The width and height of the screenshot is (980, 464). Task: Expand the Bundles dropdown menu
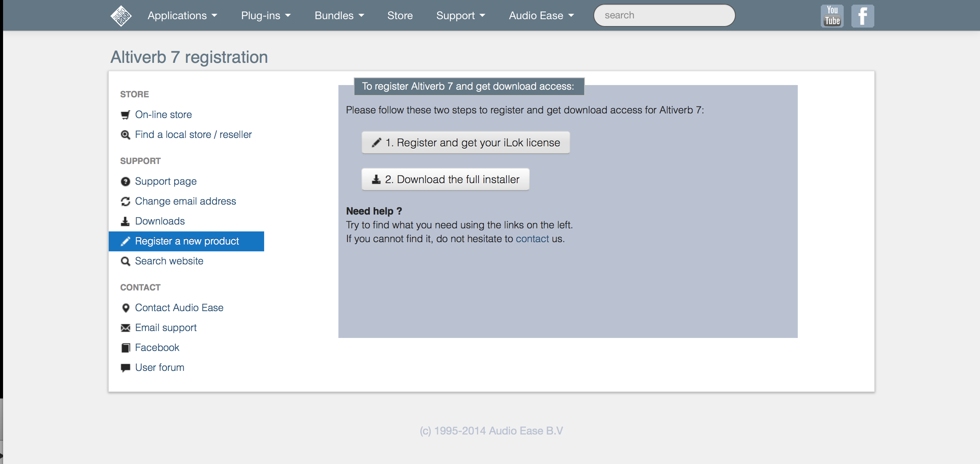[x=340, y=16]
